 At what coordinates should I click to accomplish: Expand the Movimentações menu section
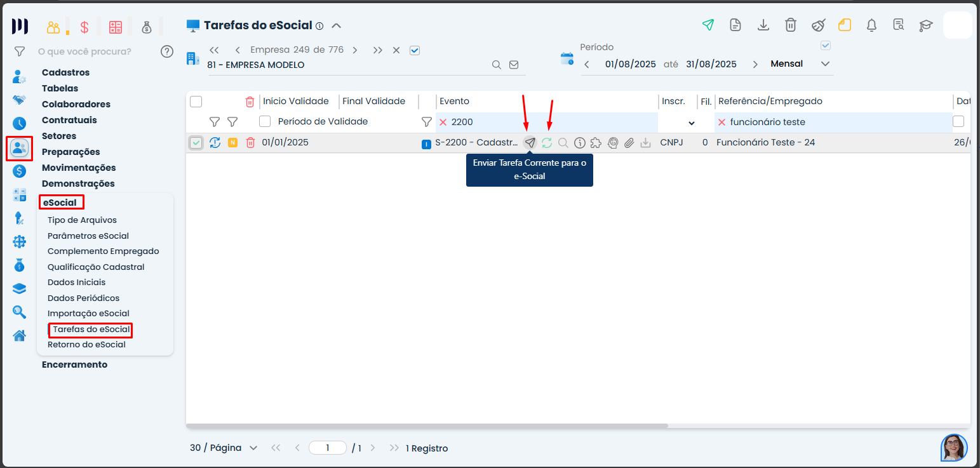(x=79, y=168)
